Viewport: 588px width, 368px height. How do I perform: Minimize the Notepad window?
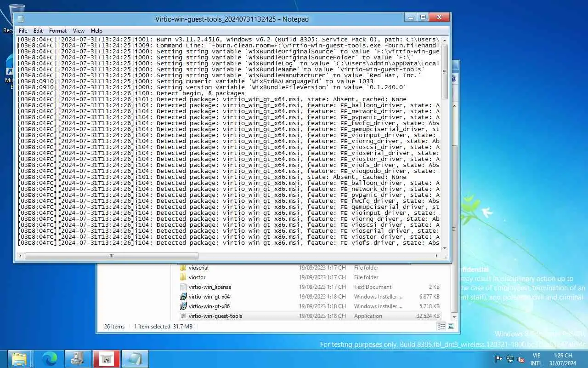(x=411, y=17)
